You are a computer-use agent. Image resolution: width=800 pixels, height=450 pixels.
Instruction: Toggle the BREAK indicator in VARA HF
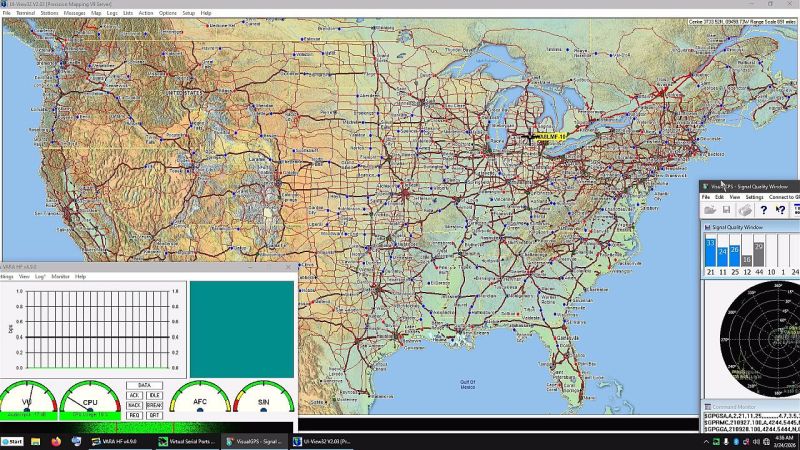tap(154, 405)
